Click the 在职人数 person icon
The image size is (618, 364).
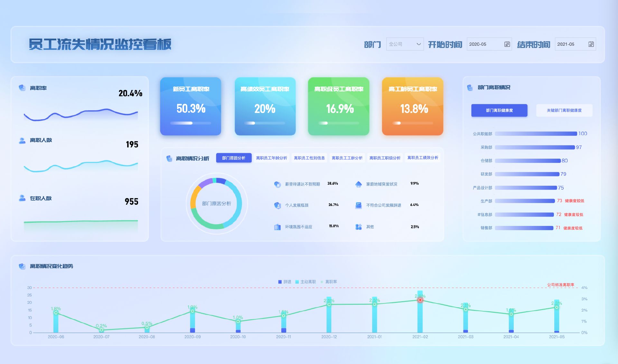pyautogui.click(x=22, y=198)
